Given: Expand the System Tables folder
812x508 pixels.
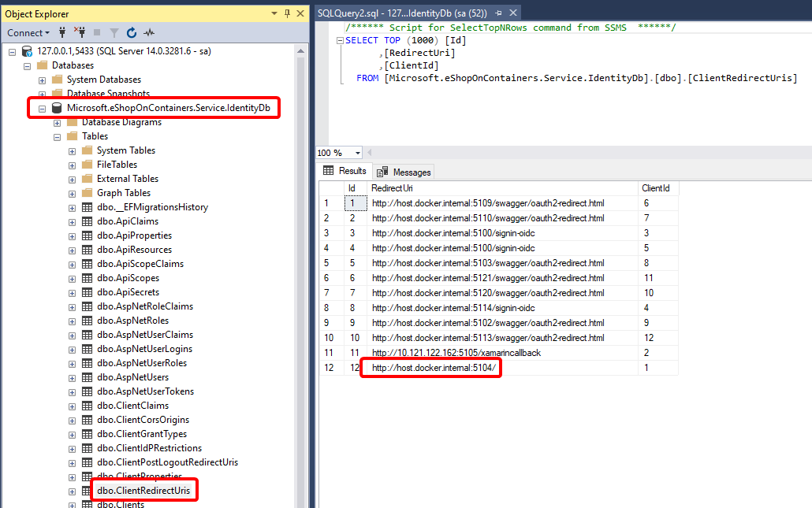Looking at the screenshot, I should click(x=72, y=151).
